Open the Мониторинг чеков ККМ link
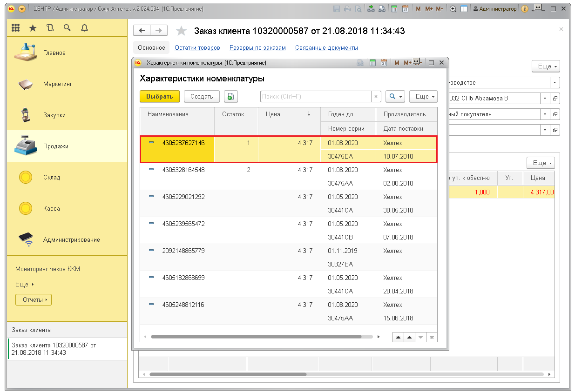The height and width of the screenshot is (392, 575). [47, 269]
